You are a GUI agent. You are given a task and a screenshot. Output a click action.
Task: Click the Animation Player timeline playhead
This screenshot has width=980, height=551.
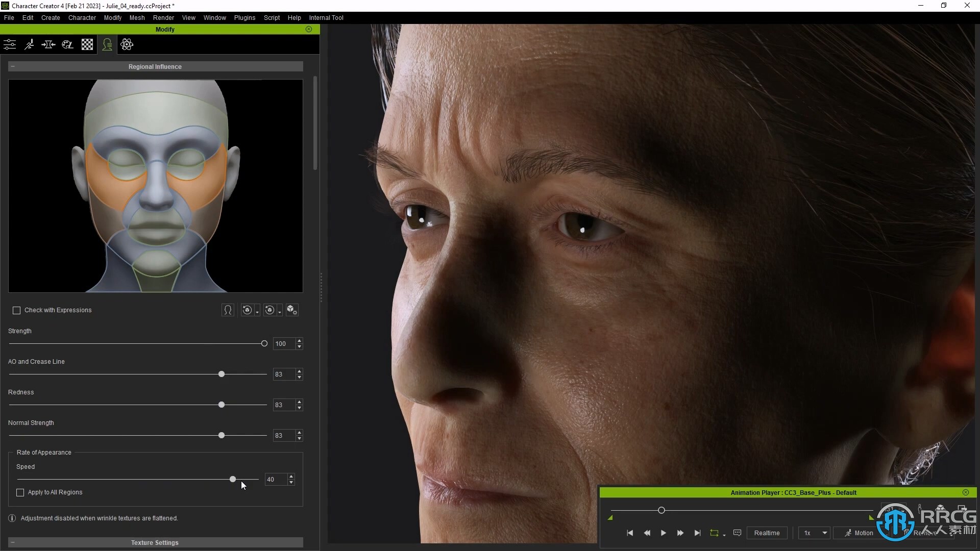coord(661,510)
